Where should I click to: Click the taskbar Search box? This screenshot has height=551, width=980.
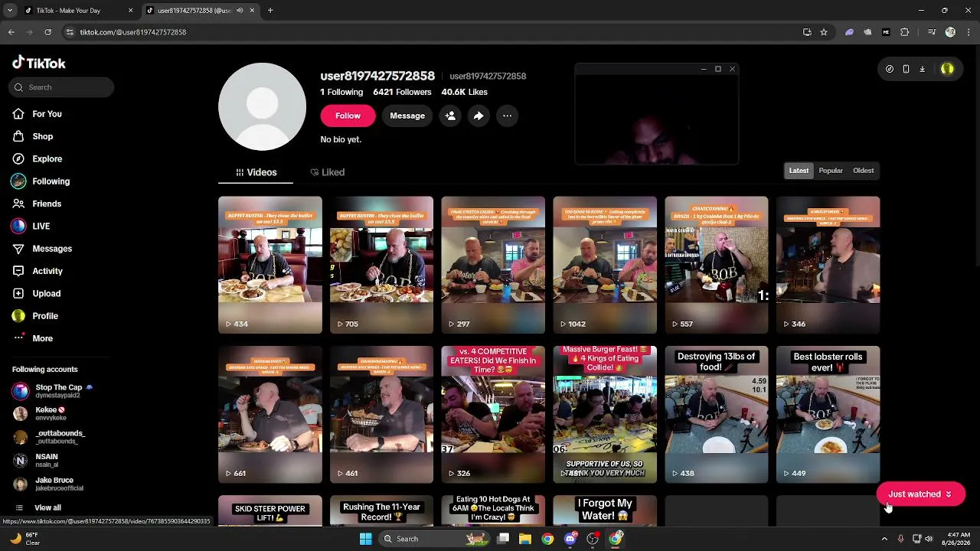434,539
